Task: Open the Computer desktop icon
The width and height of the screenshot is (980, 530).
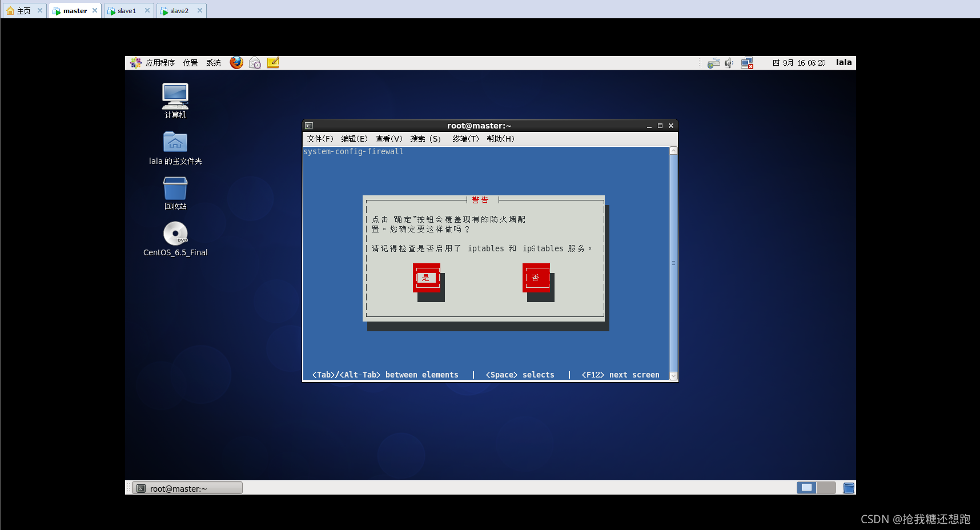Action: [x=175, y=101]
